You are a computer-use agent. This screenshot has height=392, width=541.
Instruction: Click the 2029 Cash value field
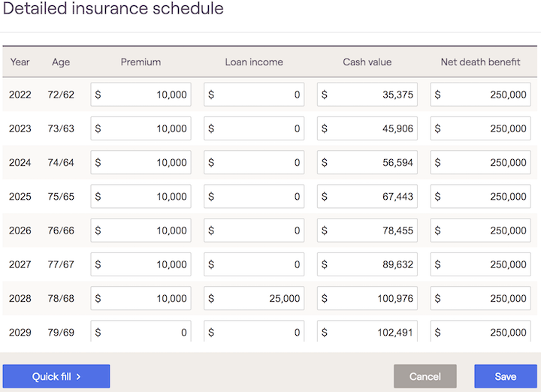coord(367,331)
